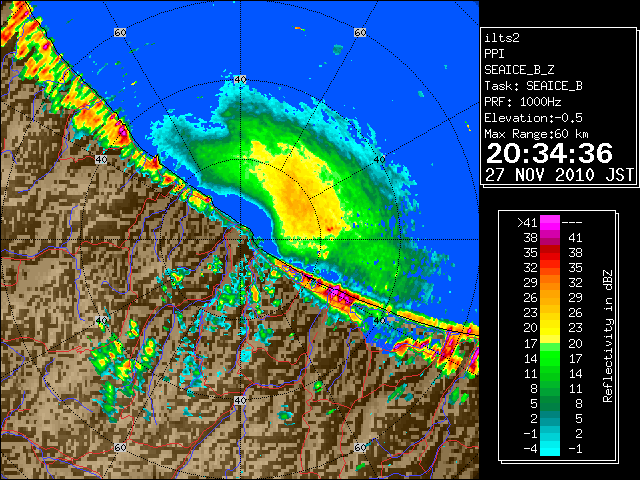
Task: Click the Reflectivity in dBZ legend title
Action: [x=608, y=336]
